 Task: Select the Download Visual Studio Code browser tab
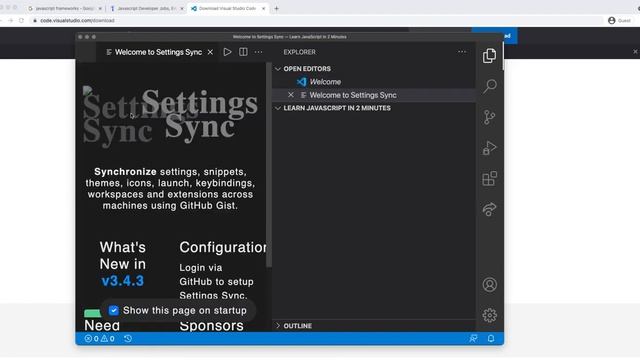227,8
